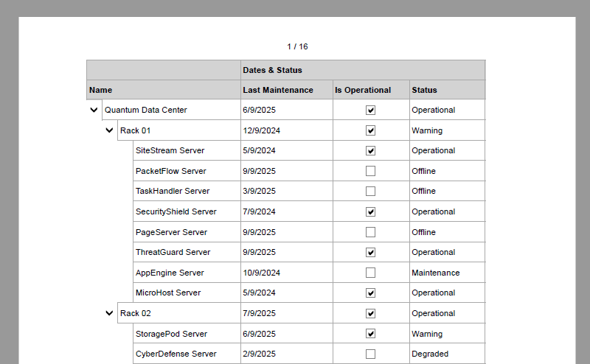Screen dimensions: 590x364
Task: Uncheck SecurityShield Server operational checkbox
Action: (371, 211)
